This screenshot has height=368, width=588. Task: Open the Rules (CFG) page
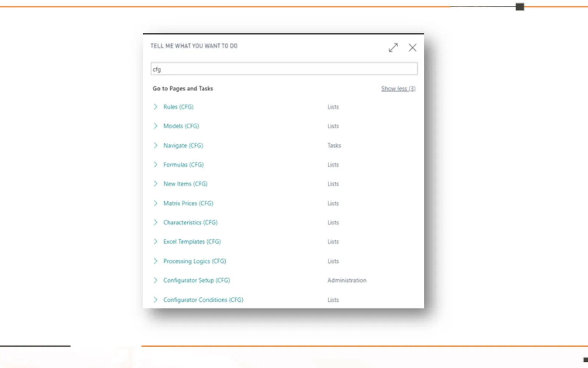pyautogui.click(x=178, y=107)
